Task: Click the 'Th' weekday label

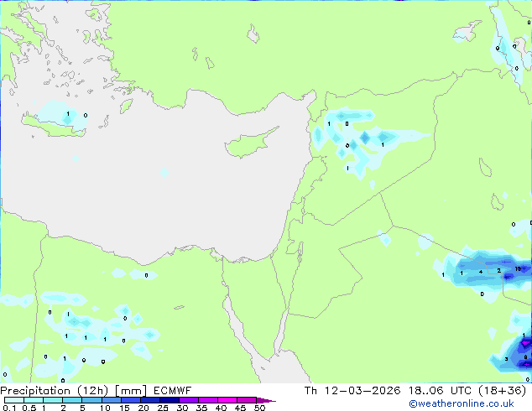Action: pos(310,391)
